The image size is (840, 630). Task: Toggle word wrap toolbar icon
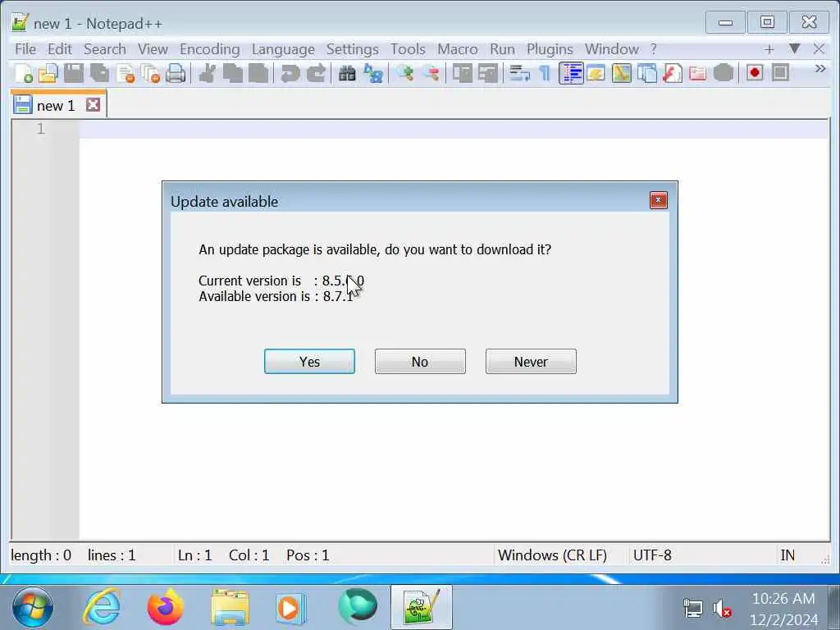(519, 73)
